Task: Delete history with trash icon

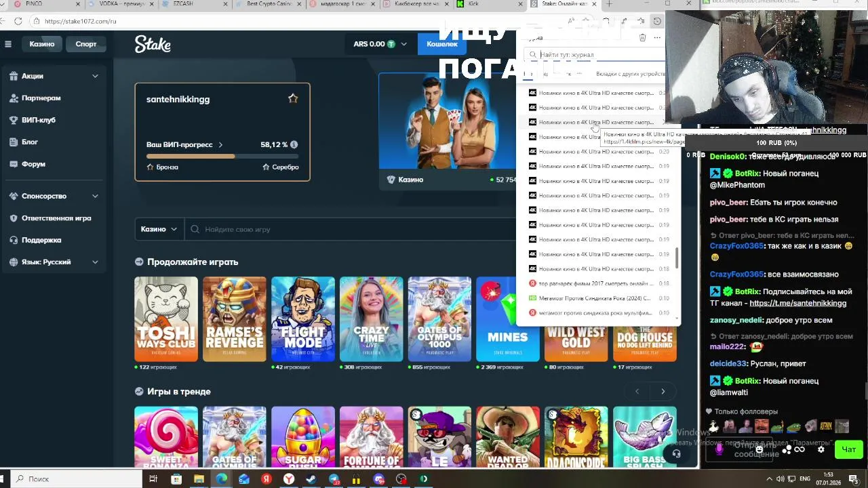Action: click(643, 37)
